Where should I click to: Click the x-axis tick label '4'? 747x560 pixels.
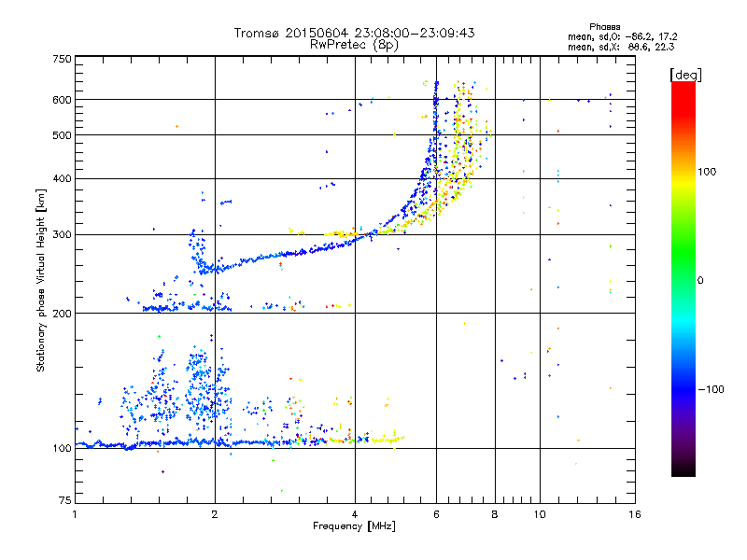[355, 514]
